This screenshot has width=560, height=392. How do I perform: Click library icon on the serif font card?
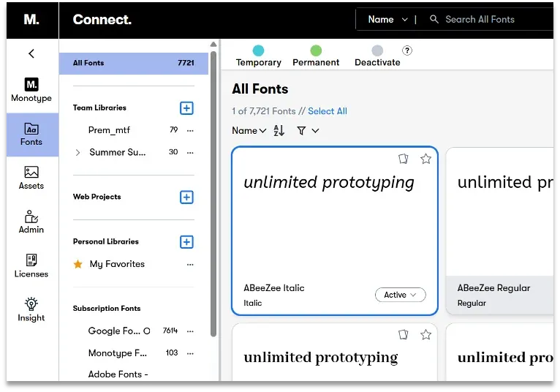click(404, 334)
